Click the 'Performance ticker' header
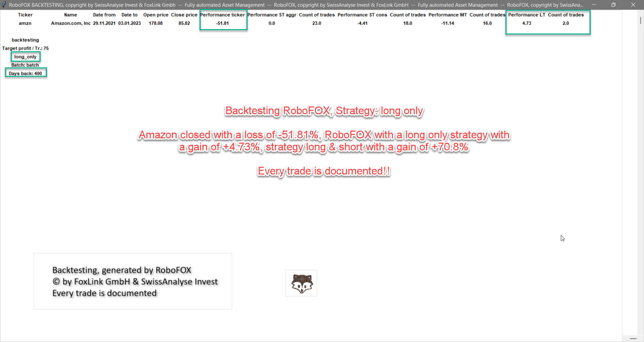This screenshot has height=342, width=644. (222, 15)
